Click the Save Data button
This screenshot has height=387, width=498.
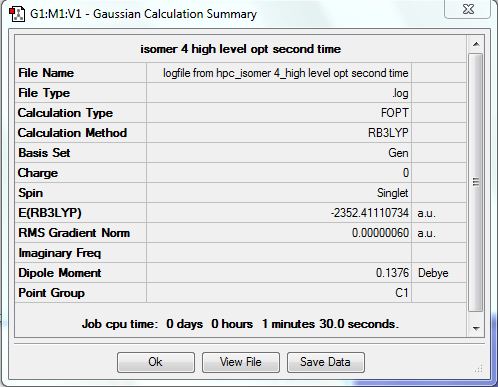point(326,362)
